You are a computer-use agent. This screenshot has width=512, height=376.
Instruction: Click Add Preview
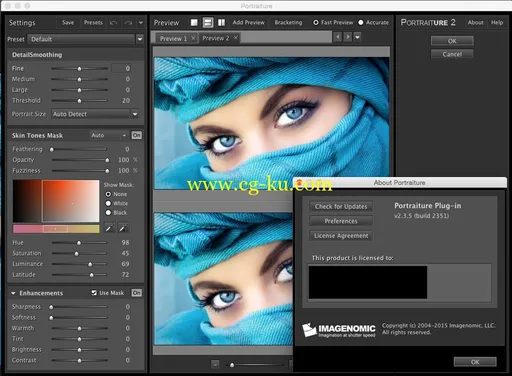249,22
